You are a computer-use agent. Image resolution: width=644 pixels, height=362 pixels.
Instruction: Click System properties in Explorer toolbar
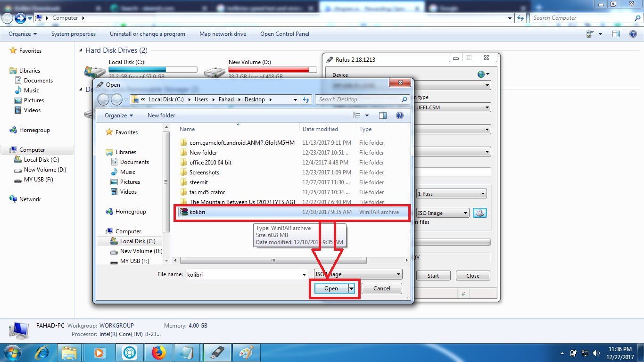[74, 34]
